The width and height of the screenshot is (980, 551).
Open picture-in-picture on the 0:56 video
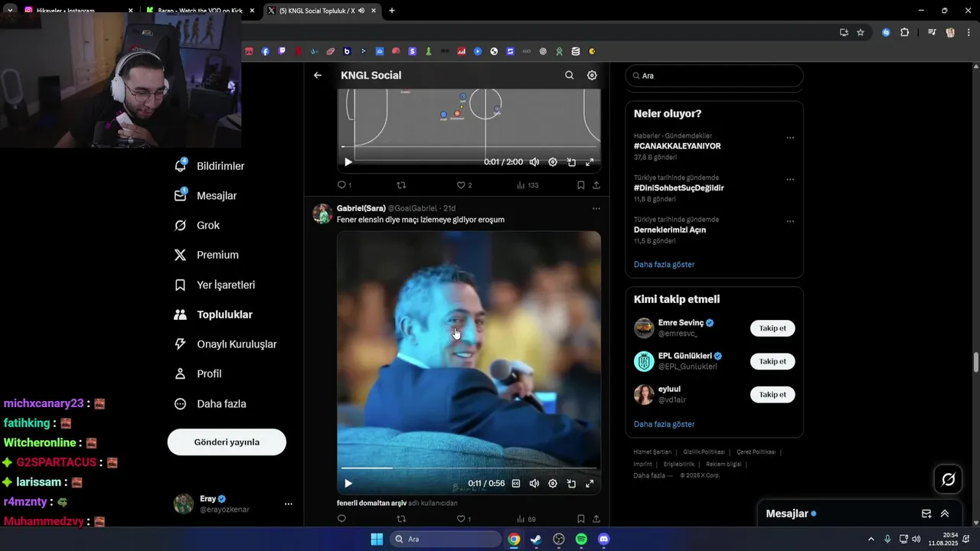pyautogui.click(x=571, y=484)
